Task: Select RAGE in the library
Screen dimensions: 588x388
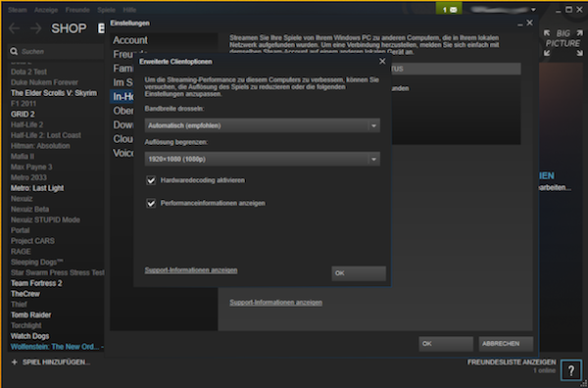Action: coord(21,251)
